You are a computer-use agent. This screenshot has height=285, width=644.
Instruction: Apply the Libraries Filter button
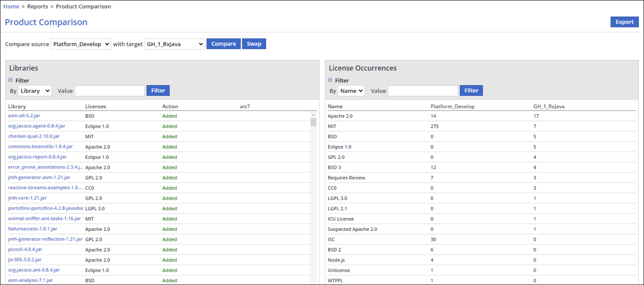(x=158, y=90)
